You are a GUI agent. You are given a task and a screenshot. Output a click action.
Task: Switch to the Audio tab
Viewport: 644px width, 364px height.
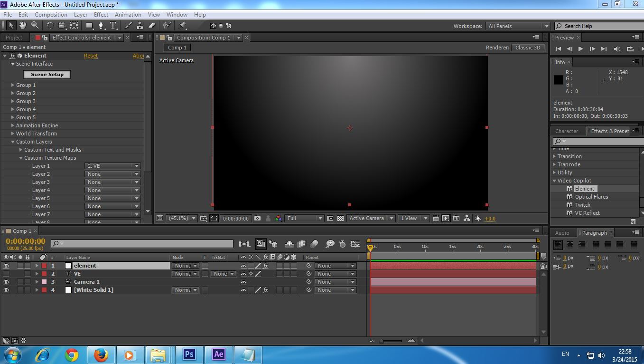click(x=562, y=233)
